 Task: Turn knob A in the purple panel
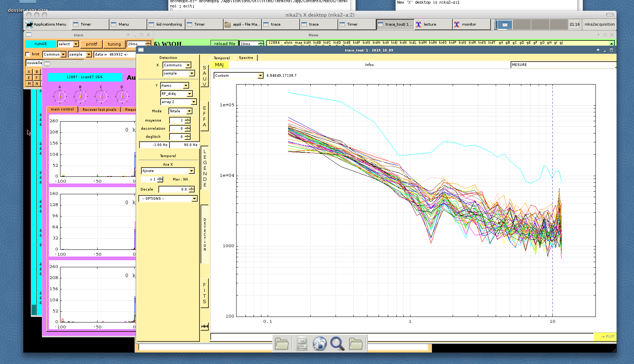click(x=60, y=96)
